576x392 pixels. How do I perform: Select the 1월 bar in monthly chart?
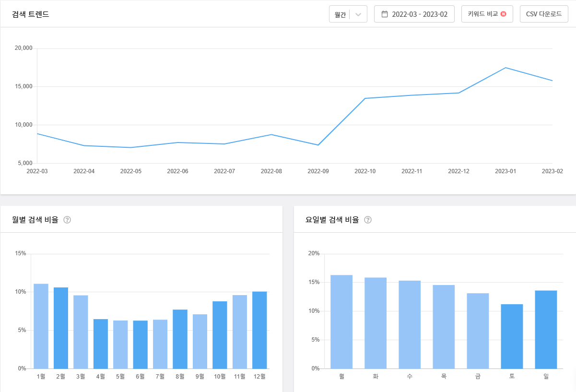tap(41, 326)
